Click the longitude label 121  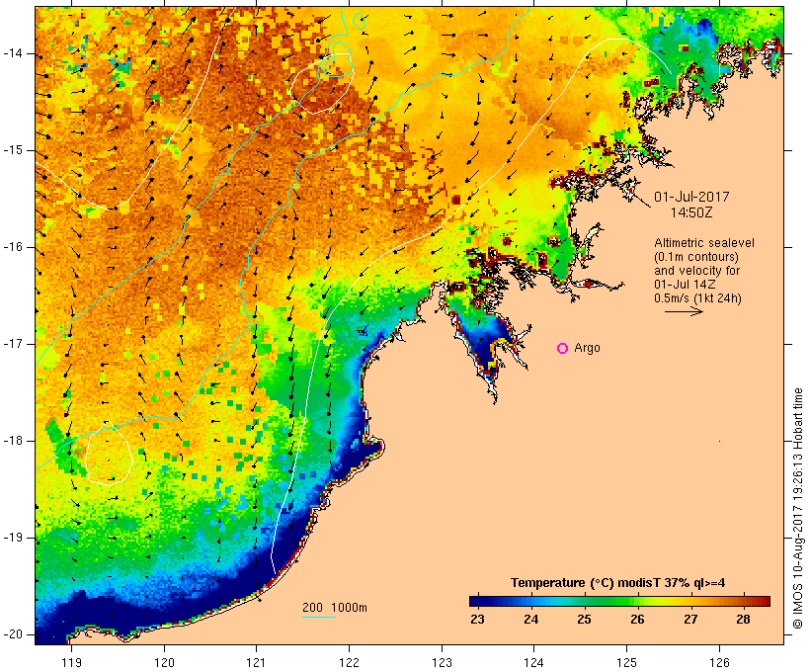[256, 662]
